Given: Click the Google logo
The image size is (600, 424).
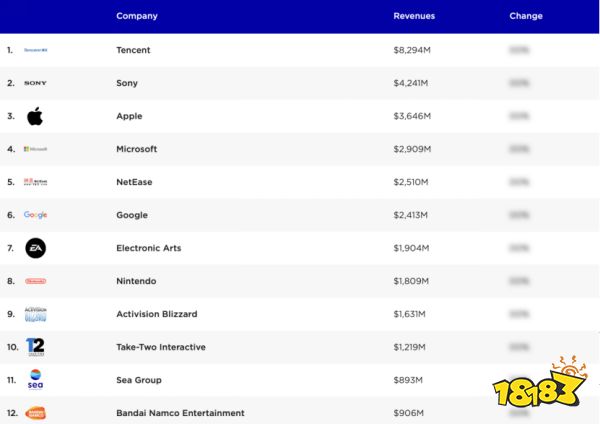Looking at the screenshot, I should (x=35, y=215).
